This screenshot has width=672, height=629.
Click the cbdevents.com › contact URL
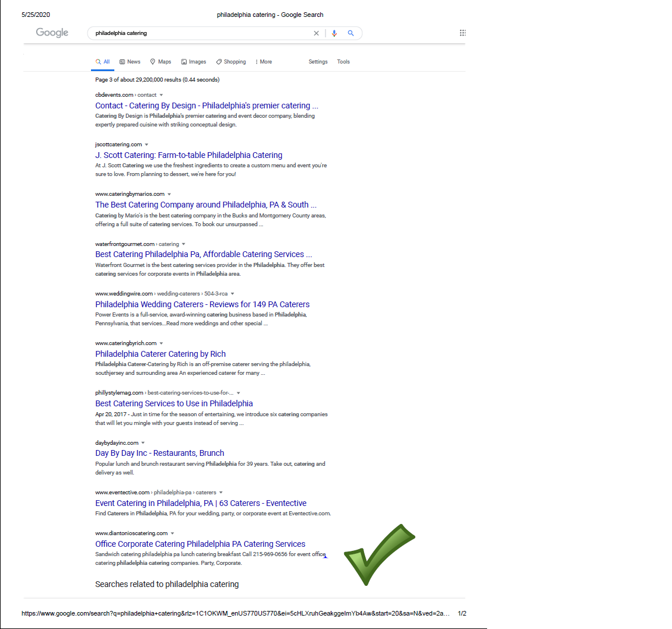[125, 95]
